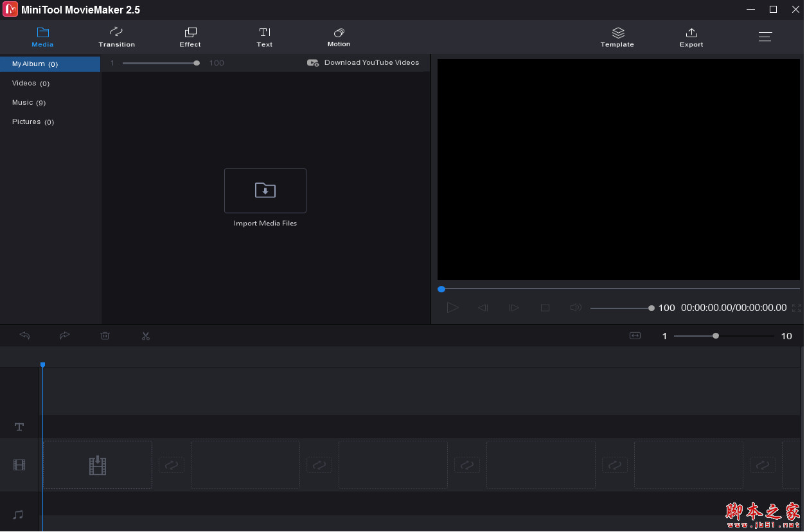Open the hamburger main menu
This screenshot has width=807, height=532.
[x=765, y=37]
